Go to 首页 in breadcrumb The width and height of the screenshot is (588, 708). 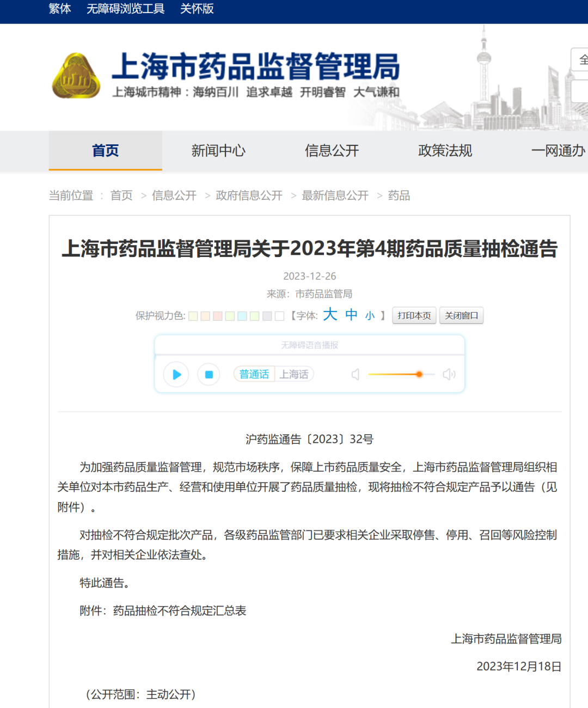121,196
